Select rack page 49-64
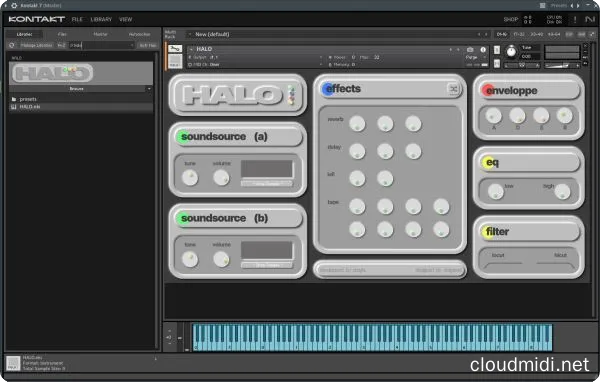Image resolution: width=600 pixels, height=382 pixels. pos(554,34)
